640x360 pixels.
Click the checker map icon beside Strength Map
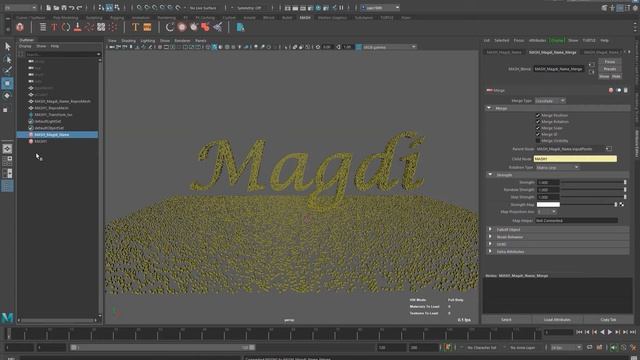pyautogui.click(x=622, y=204)
